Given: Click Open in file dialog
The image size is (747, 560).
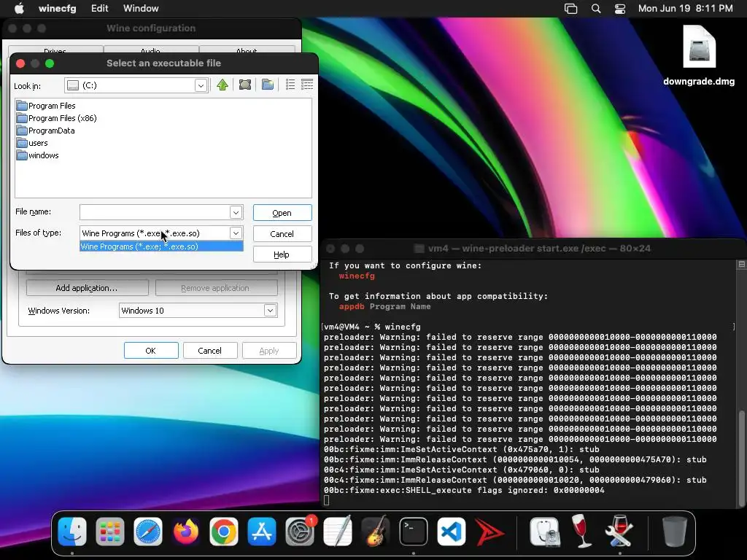Looking at the screenshot, I should coord(282,213).
